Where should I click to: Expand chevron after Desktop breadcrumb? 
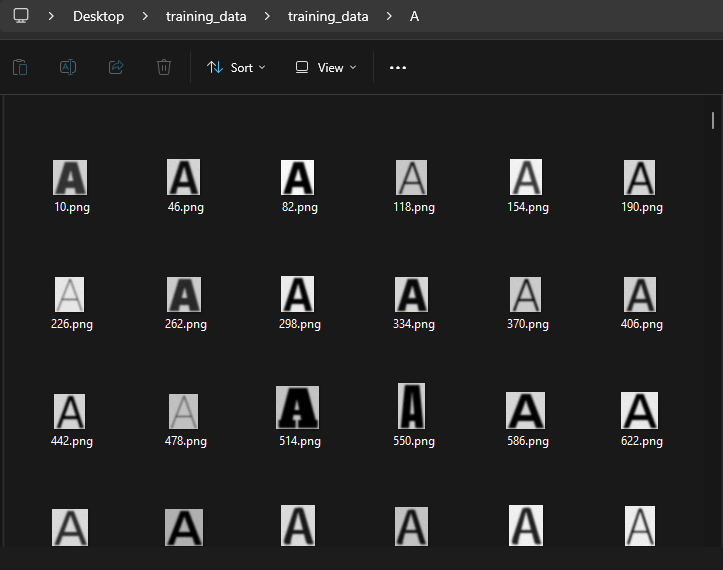point(145,16)
